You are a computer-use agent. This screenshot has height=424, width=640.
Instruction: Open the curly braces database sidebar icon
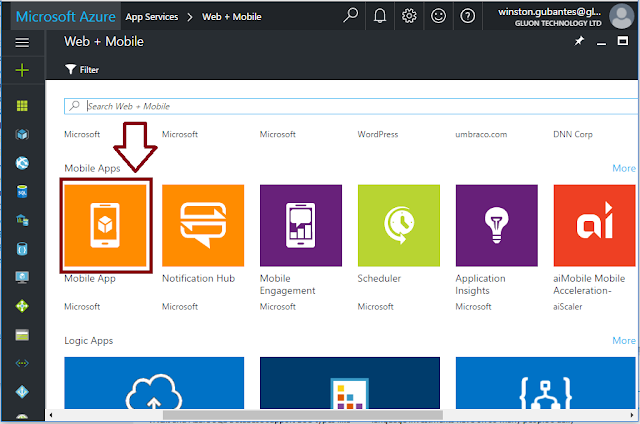coord(22,249)
